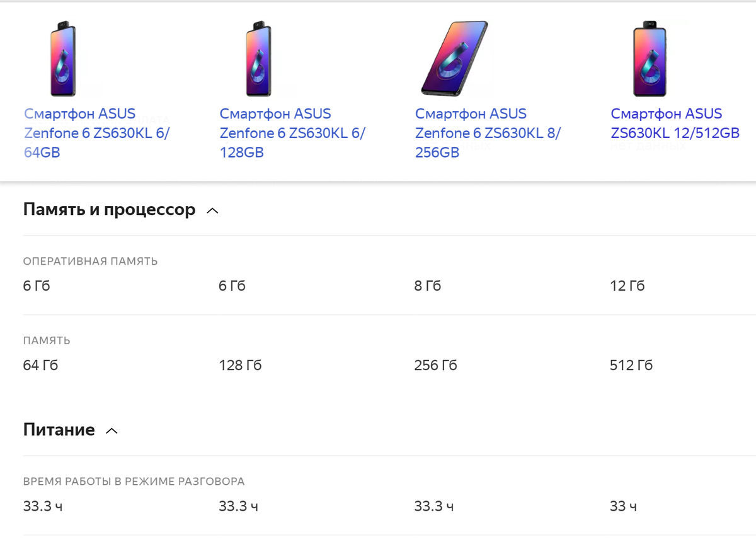Open the ASUS ZS630KL 12/512GB product link
The width and height of the screenshot is (756, 539).
coord(674,123)
